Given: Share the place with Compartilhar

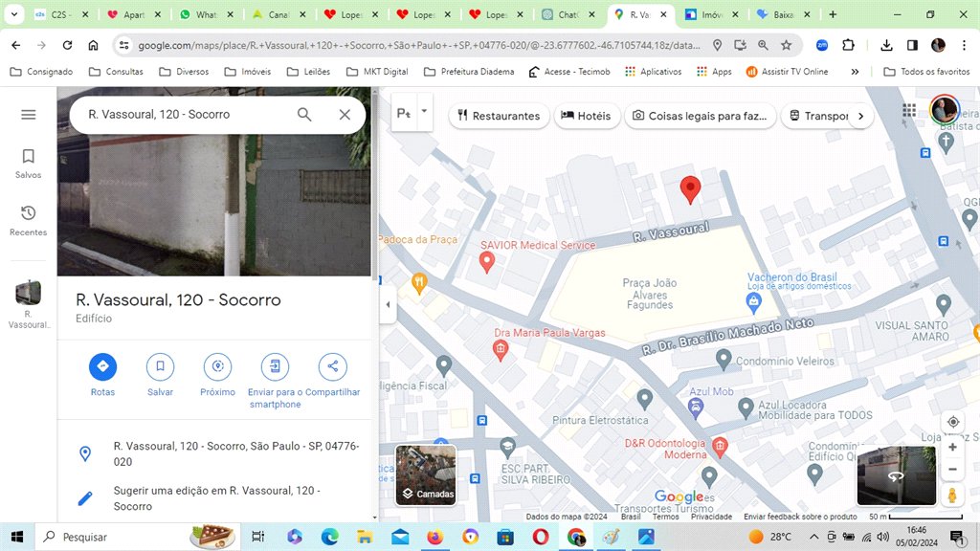Looking at the screenshot, I should 332,375.
